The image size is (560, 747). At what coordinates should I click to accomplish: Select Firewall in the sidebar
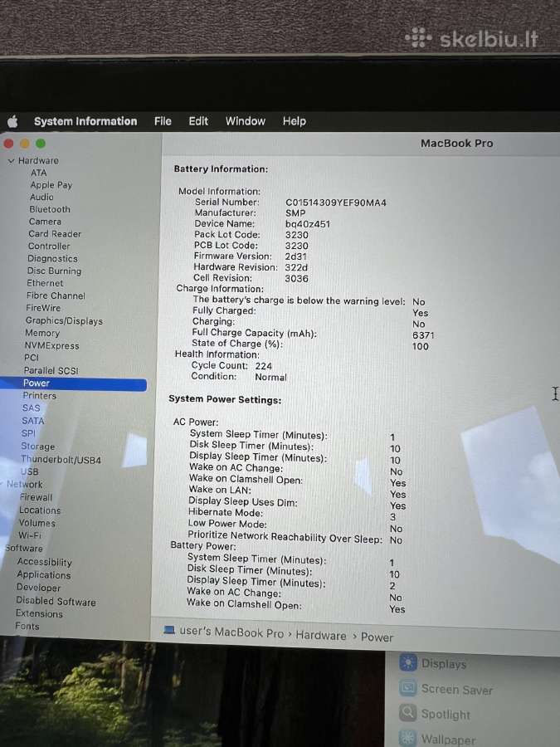(36, 497)
